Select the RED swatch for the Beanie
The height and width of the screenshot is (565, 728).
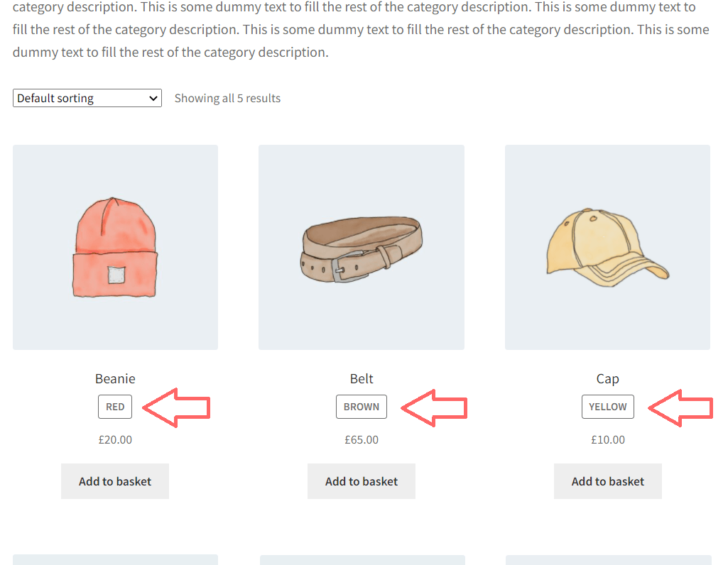tap(114, 407)
